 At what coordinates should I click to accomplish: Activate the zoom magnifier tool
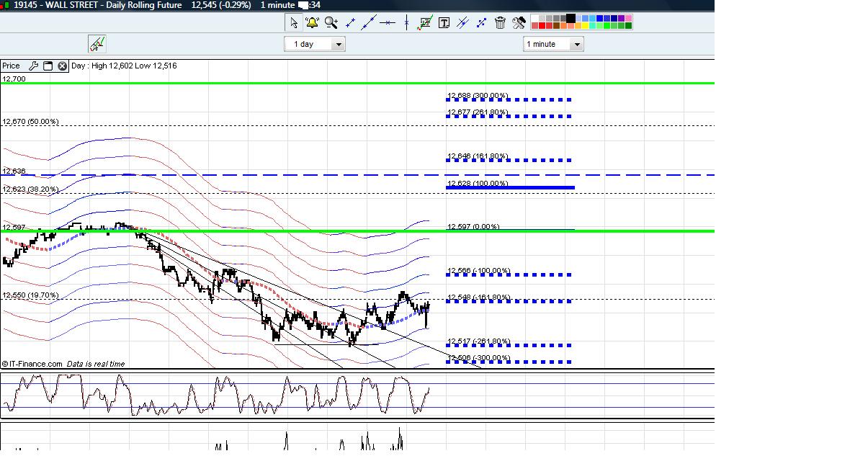pyautogui.click(x=331, y=23)
